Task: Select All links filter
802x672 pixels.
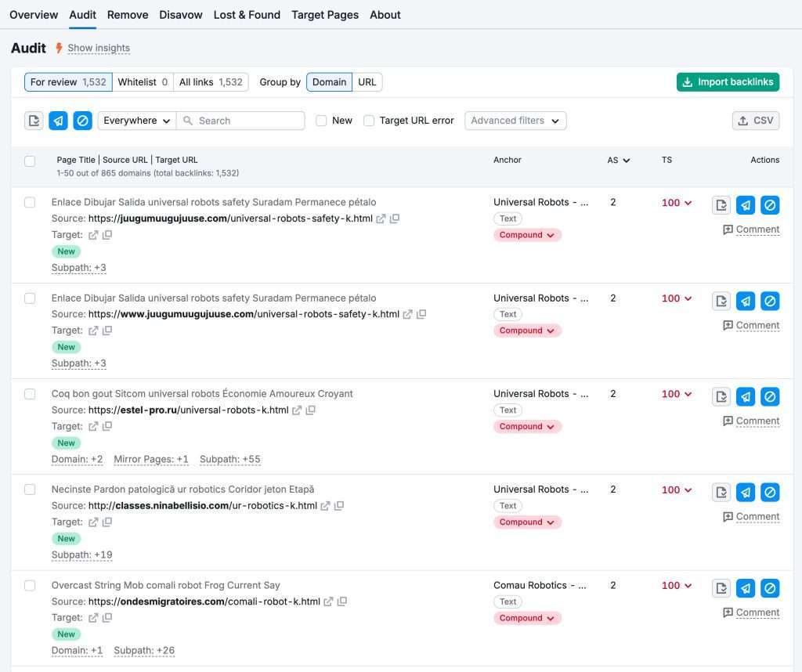Action: point(211,81)
